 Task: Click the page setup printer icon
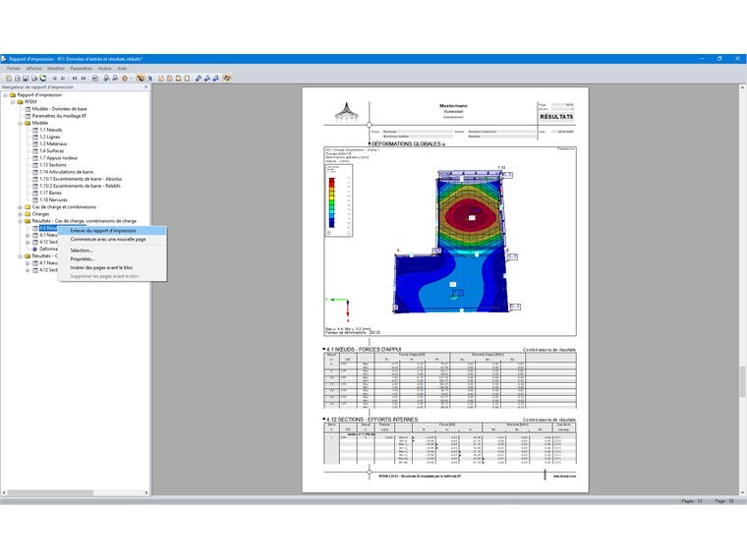click(x=95, y=78)
